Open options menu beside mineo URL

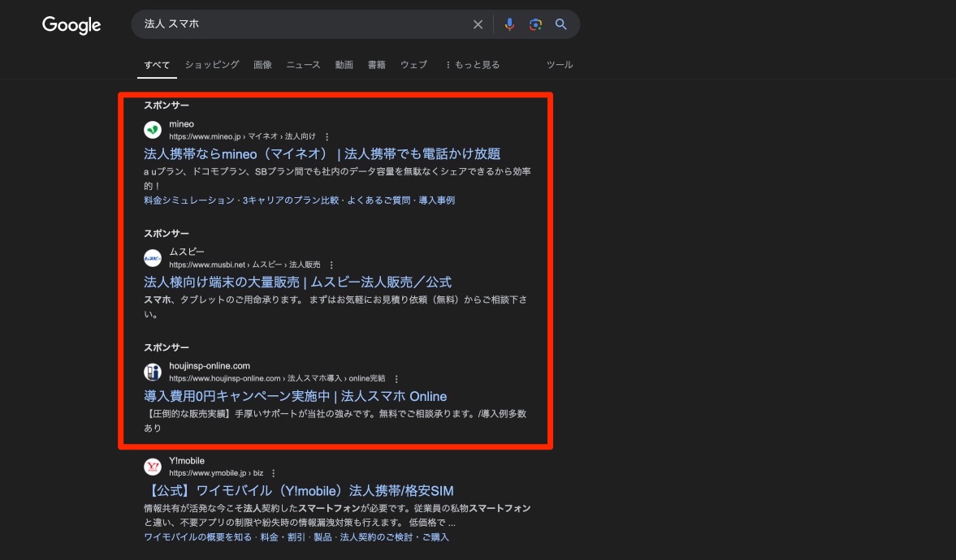[x=327, y=136]
